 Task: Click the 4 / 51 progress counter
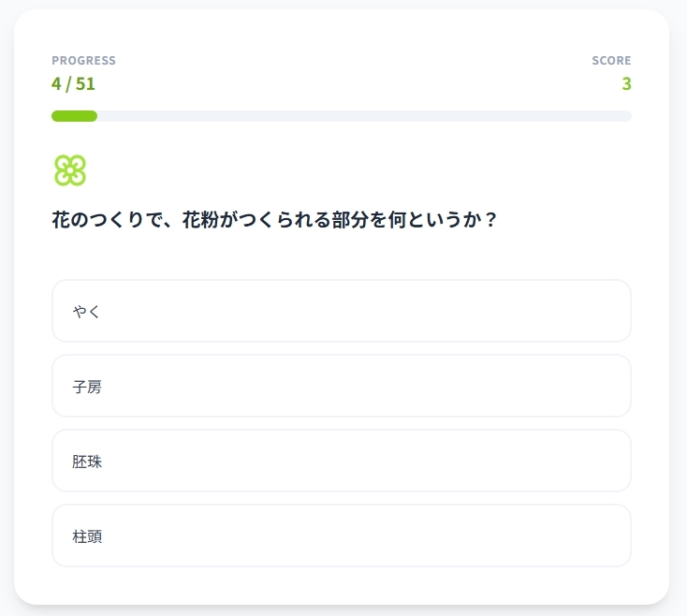73,83
